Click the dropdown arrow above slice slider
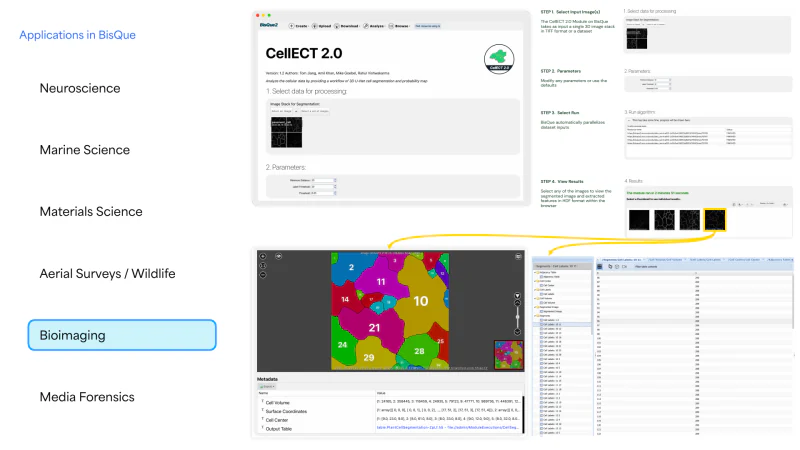 (517, 296)
